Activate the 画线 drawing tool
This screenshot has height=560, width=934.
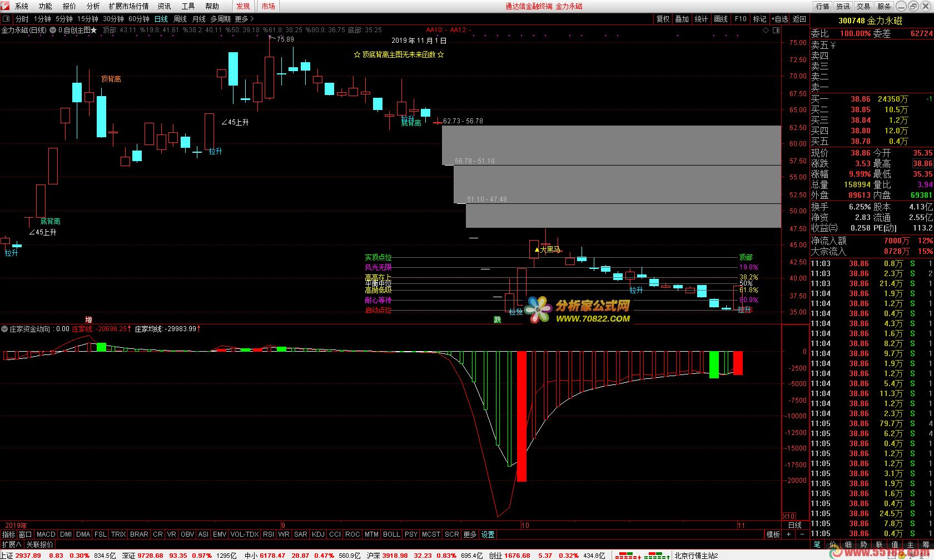[x=721, y=19]
